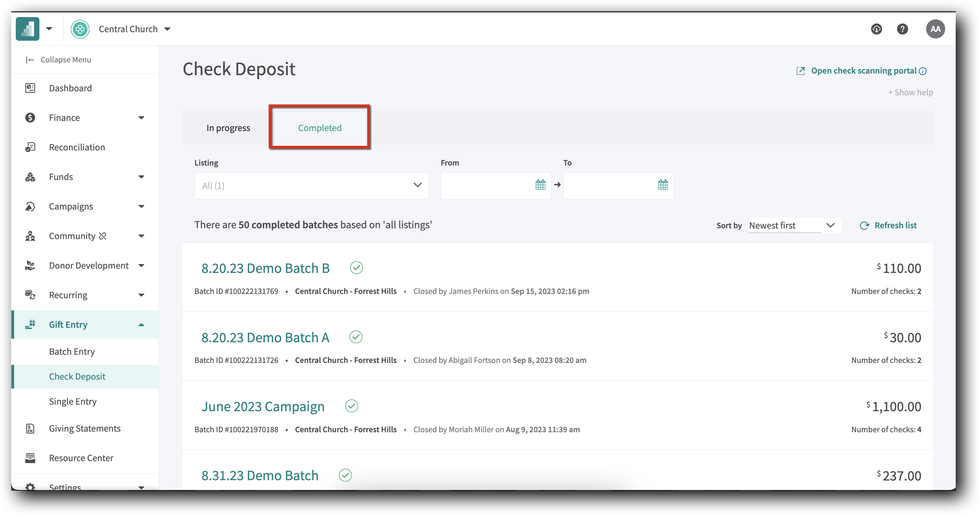Click the Reconciliation icon in sidebar
980x515 pixels.
[31, 147]
